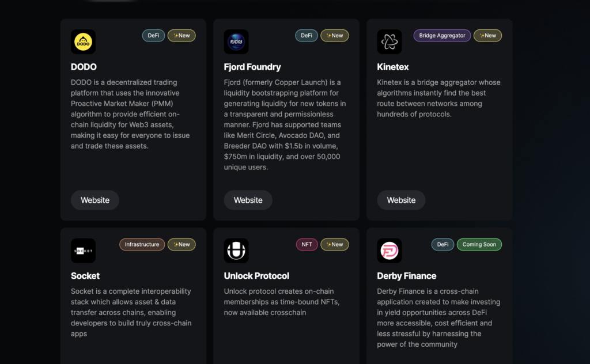This screenshot has width=590, height=364.
Task: Click the DeFi tag on Derby Finance card
Action: tap(442, 245)
